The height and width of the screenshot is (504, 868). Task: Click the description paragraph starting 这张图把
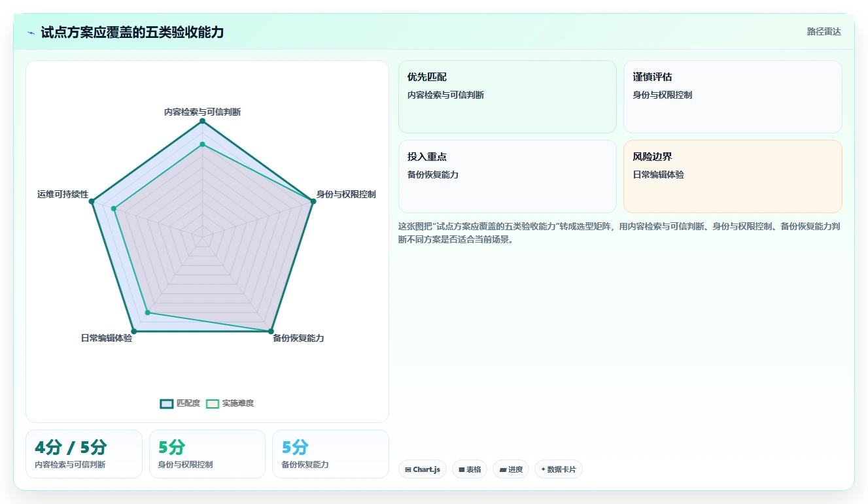point(619,233)
